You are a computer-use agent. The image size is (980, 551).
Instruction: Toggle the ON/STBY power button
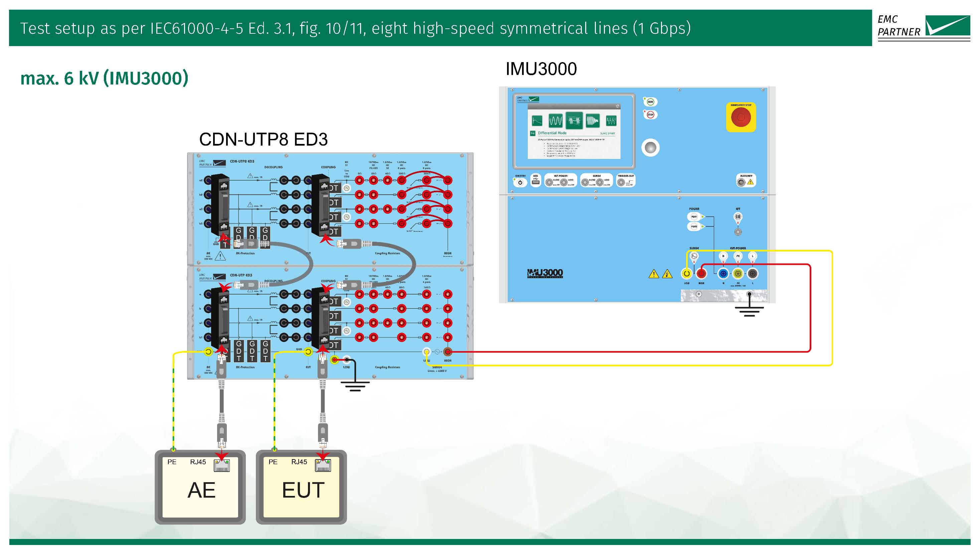click(520, 183)
